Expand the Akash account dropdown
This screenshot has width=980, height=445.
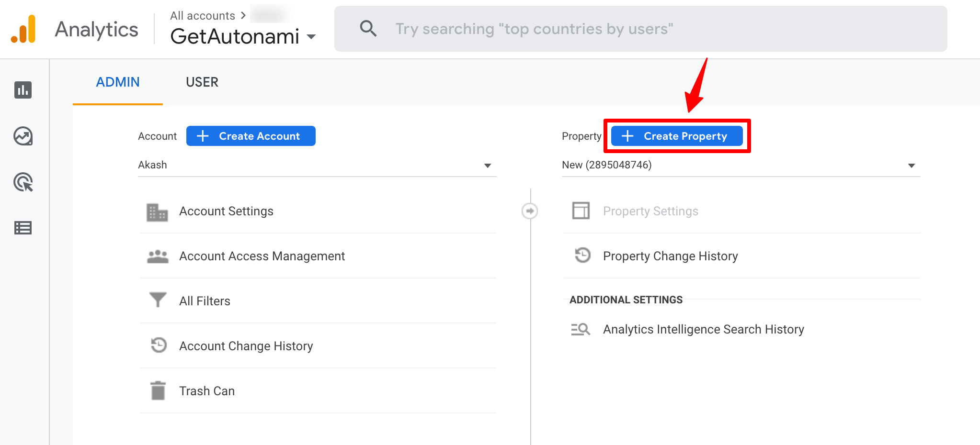pyautogui.click(x=488, y=165)
